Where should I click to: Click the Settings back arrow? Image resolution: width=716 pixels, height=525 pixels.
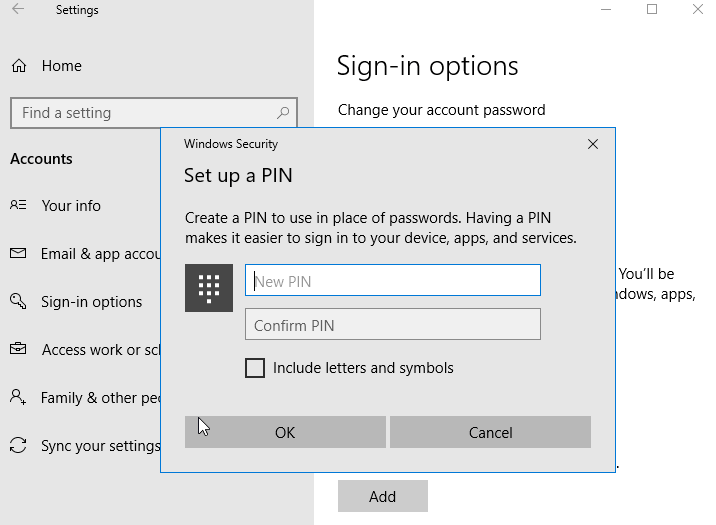click(x=18, y=10)
